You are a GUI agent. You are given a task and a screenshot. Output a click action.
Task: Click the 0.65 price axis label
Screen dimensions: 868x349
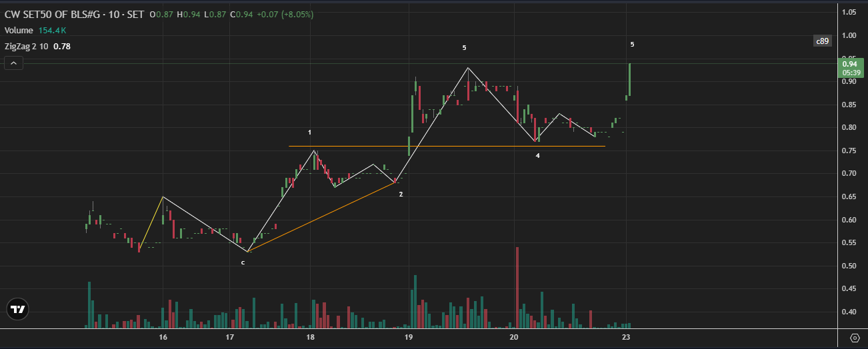849,197
